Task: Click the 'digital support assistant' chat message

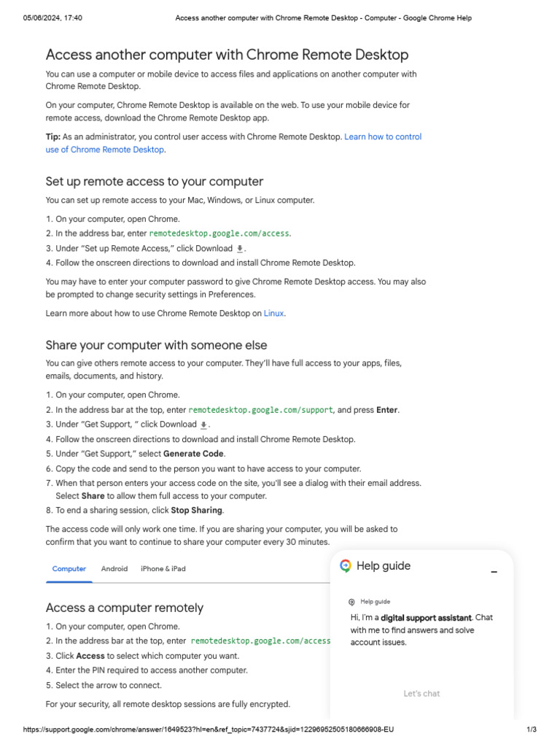Action: pos(421,630)
